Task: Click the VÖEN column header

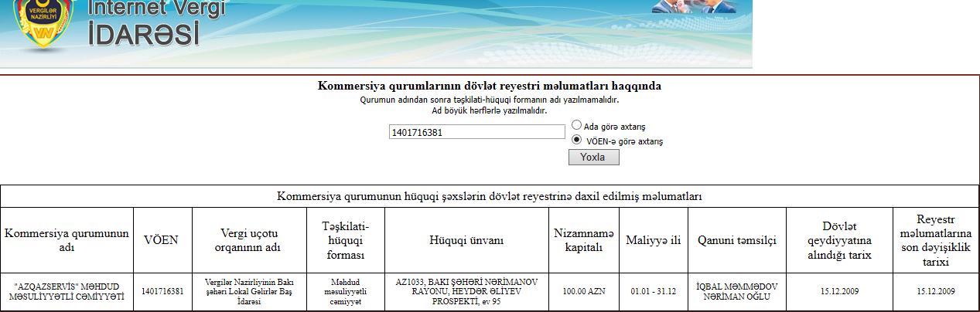Action: 161,240
